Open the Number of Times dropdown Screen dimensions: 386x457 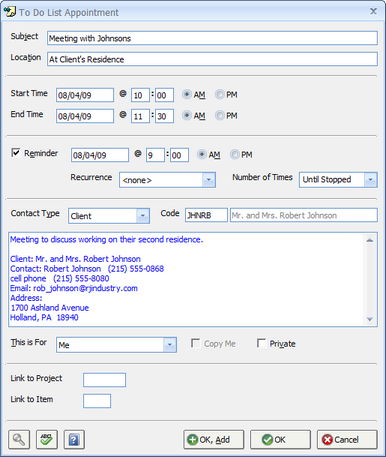pyautogui.click(x=370, y=180)
